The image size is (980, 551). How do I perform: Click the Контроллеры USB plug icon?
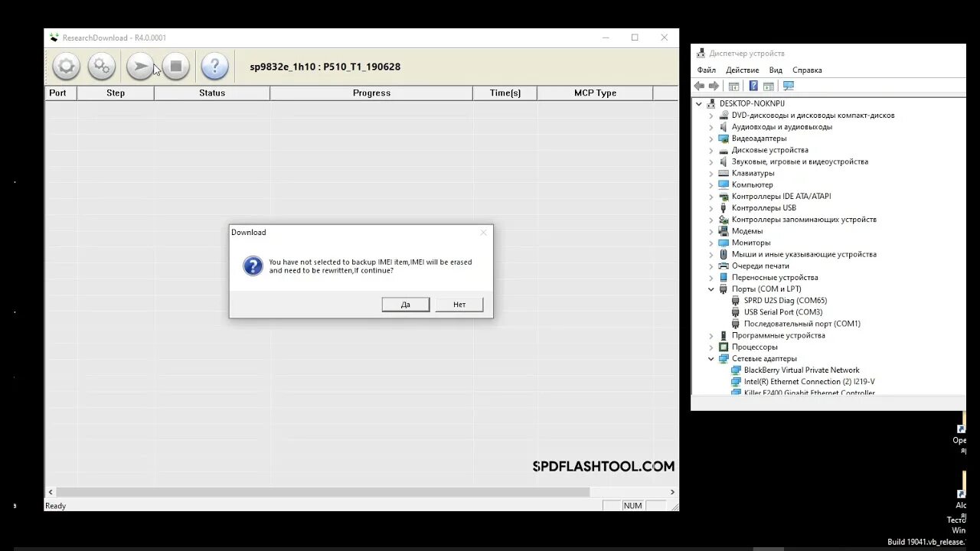(x=724, y=208)
